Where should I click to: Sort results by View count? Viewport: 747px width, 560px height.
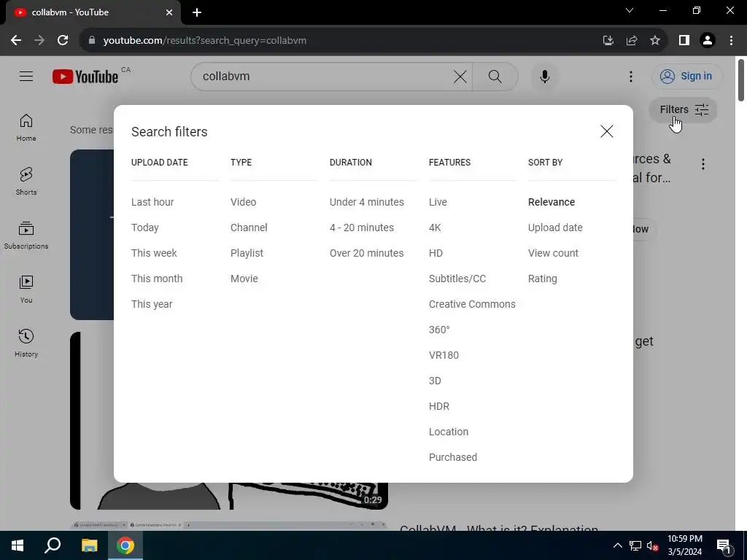point(553,253)
